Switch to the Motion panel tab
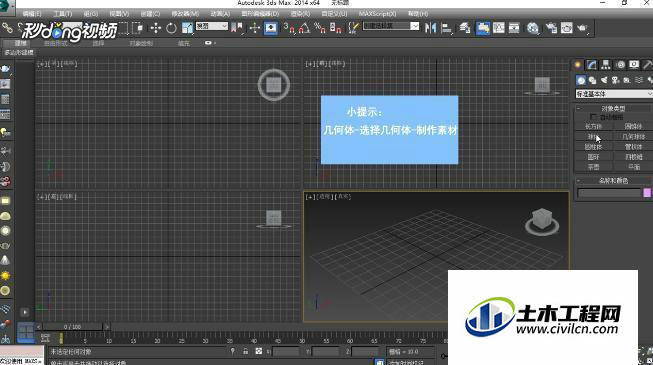Screen dimensions: 653x365 (x=621, y=65)
